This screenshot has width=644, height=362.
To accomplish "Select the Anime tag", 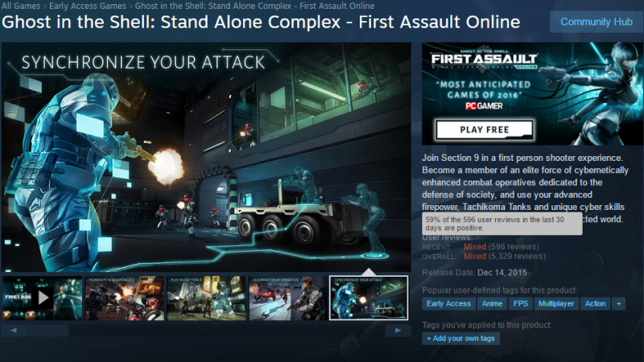I will (x=492, y=304).
